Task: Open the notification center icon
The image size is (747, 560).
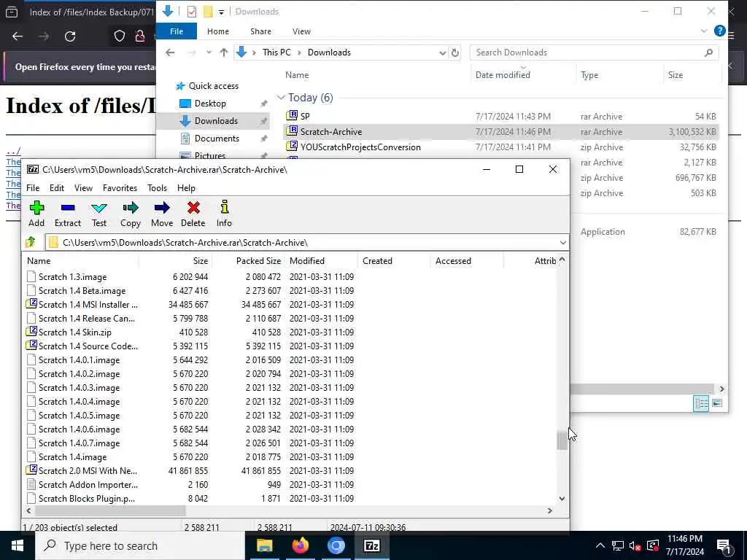Action: point(724,545)
